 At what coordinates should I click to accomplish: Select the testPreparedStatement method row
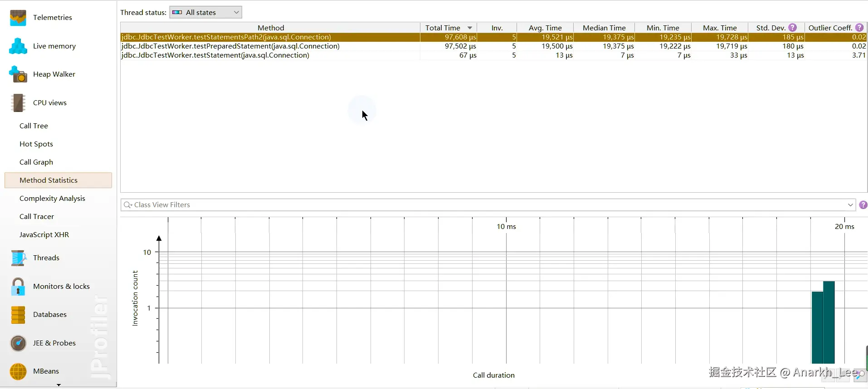[494, 46]
